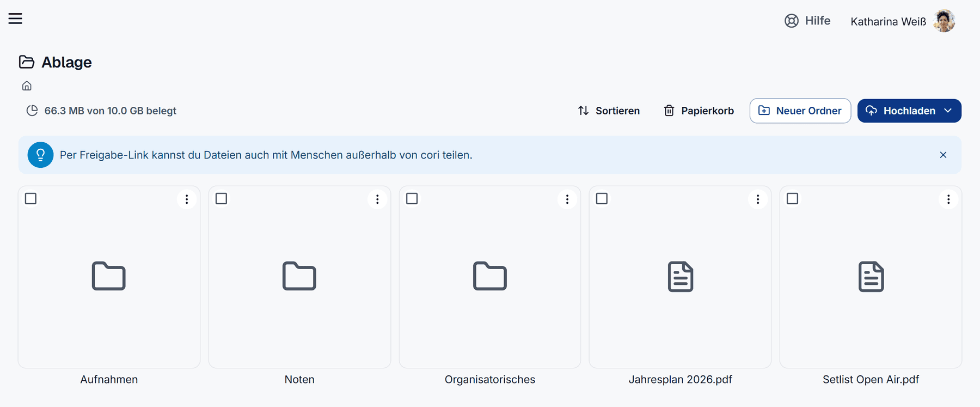980x407 pixels.
Task: Open three-dot menu on Jahresplan 2026.pdf card
Action: coord(758,199)
